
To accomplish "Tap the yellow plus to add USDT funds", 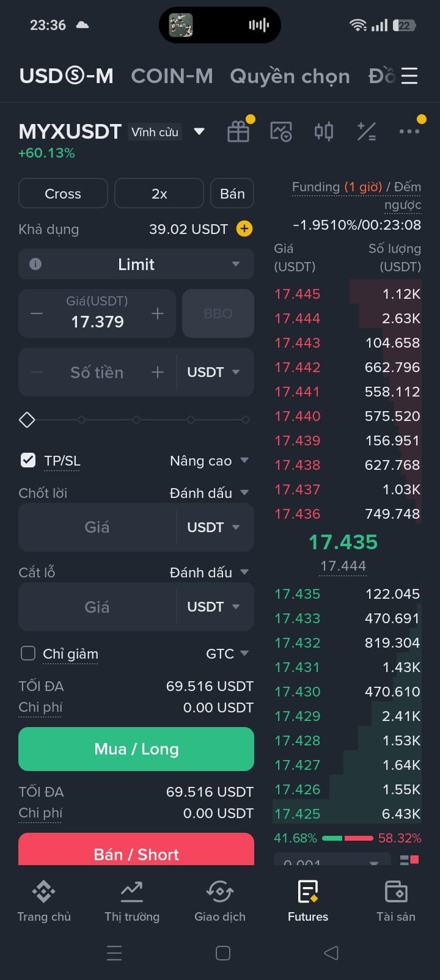I will 244,229.
